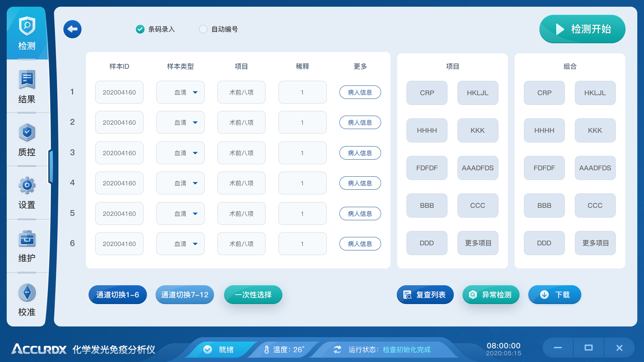Click the temperature thermometer icon in status bar

point(267,349)
